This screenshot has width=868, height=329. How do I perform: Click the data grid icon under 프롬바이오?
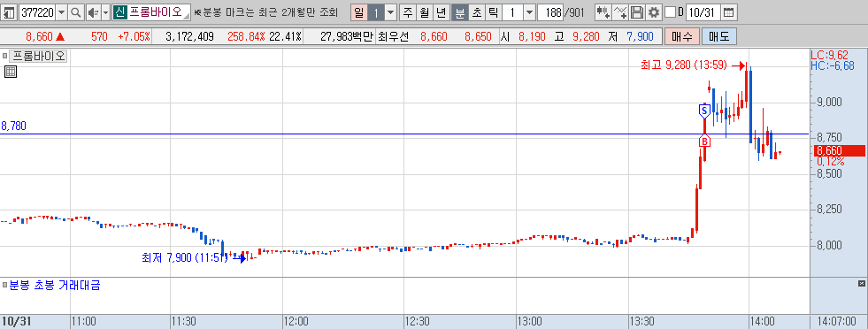point(10,72)
